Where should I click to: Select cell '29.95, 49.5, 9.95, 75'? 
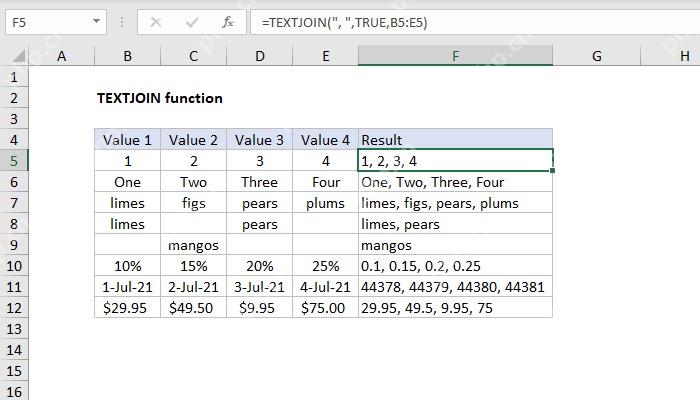pos(455,308)
